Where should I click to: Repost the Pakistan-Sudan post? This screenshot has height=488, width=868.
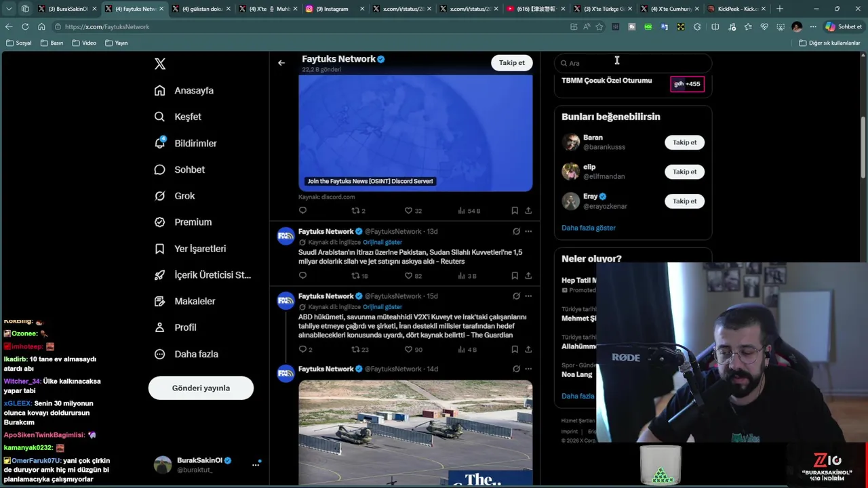point(359,276)
